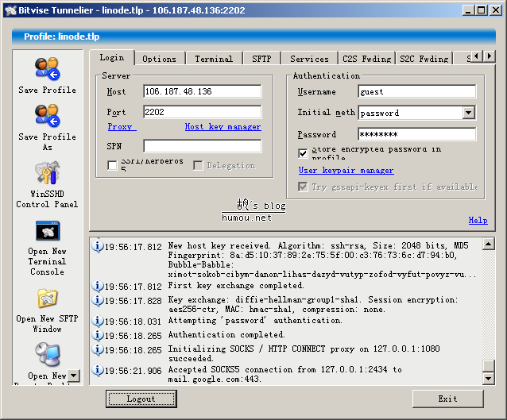507x420 pixels.
Task: Click the log scrollbar up arrow
Action: click(488, 244)
